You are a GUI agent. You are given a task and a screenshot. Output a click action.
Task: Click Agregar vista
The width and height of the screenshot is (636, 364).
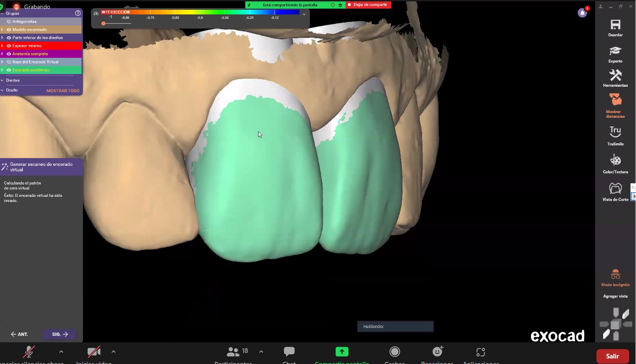coord(615,296)
